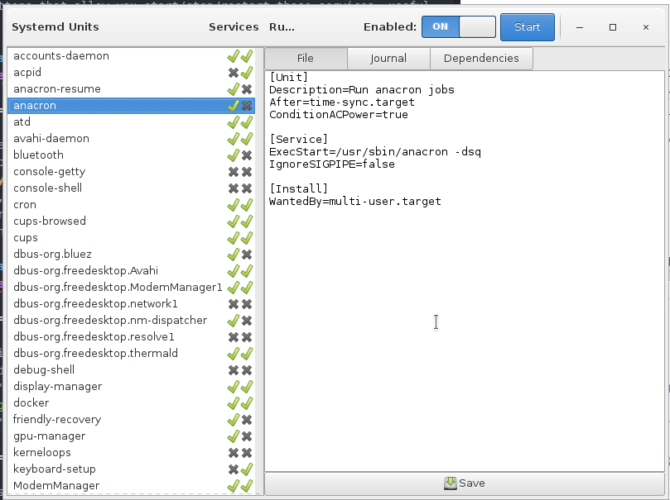
Task: Click the not-running cross icon for anacron-resume
Action: click(x=247, y=89)
